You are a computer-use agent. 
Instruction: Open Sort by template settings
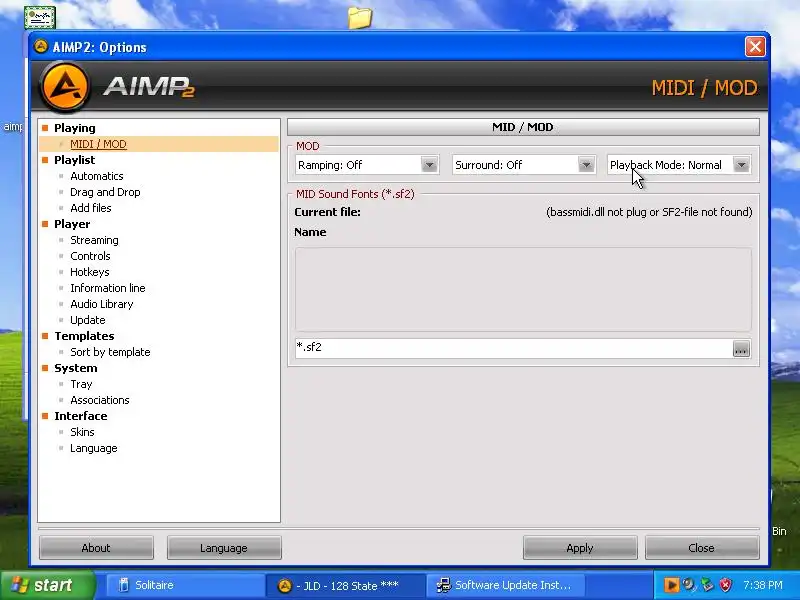110,352
